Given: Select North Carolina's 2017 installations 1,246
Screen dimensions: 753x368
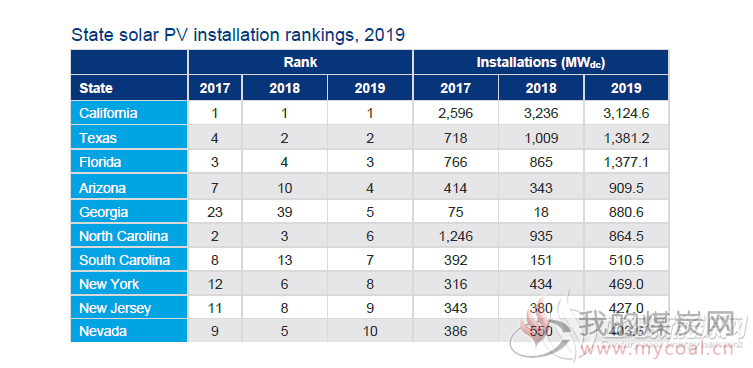Looking at the screenshot, I should click(x=455, y=236).
